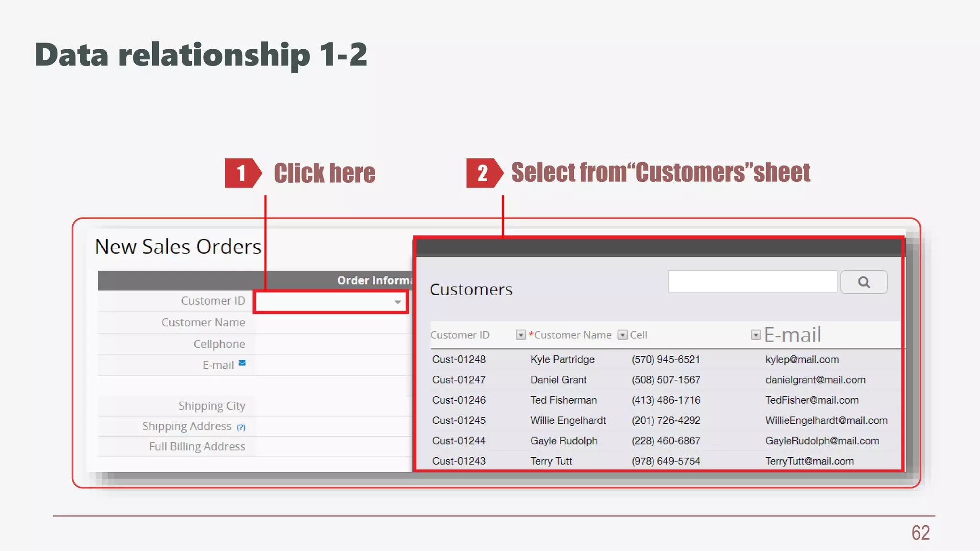980x551 pixels.
Task: Click the E-mail envelope icon in form
Action: [242, 363]
